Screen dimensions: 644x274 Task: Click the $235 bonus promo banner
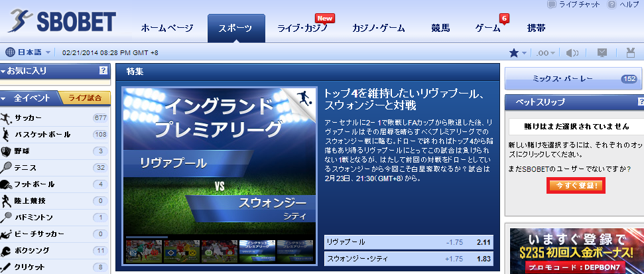point(576,251)
